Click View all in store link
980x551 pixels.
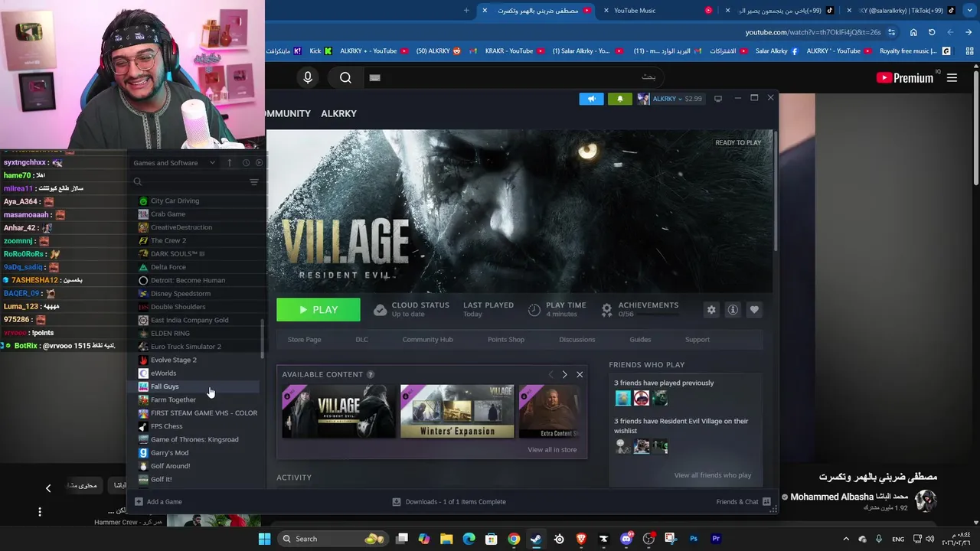point(552,450)
